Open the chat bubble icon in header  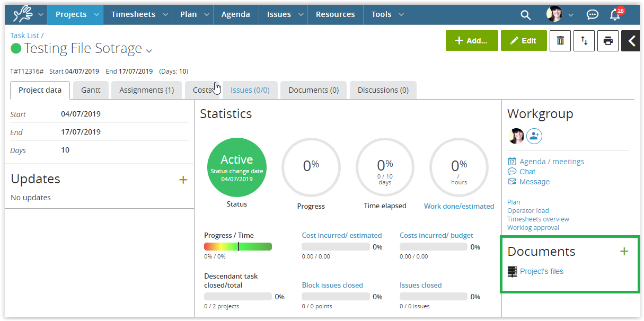pos(592,15)
